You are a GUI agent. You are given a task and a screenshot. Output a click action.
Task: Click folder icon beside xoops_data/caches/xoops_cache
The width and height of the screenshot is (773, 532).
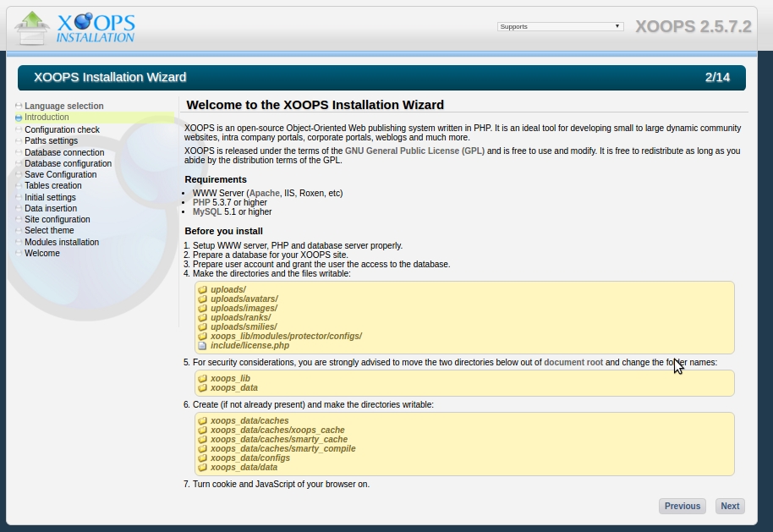pyautogui.click(x=202, y=431)
